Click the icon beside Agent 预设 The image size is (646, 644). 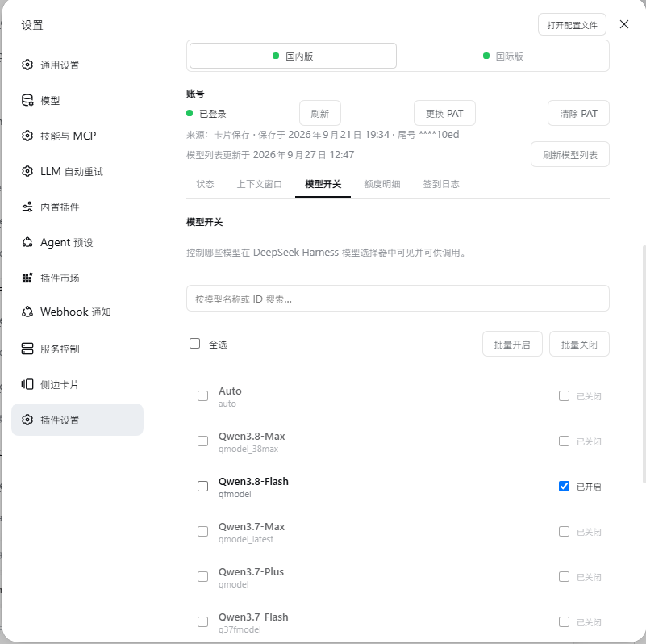coord(27,242)
